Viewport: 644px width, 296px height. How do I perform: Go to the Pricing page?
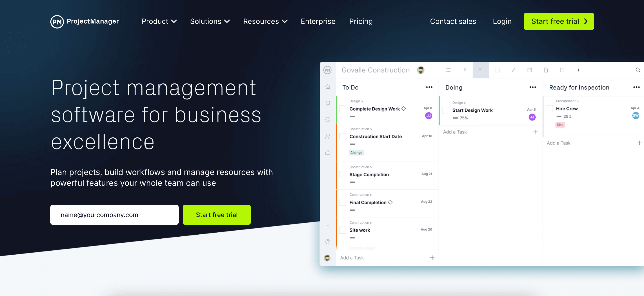[x=361, y=22]
